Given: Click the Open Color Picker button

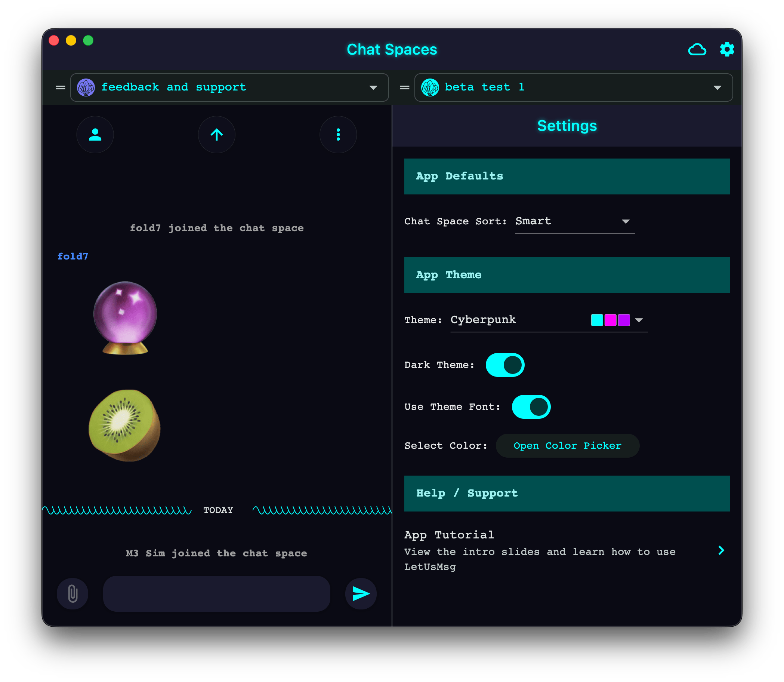Looking at the screenshot, I should (567, 446).
